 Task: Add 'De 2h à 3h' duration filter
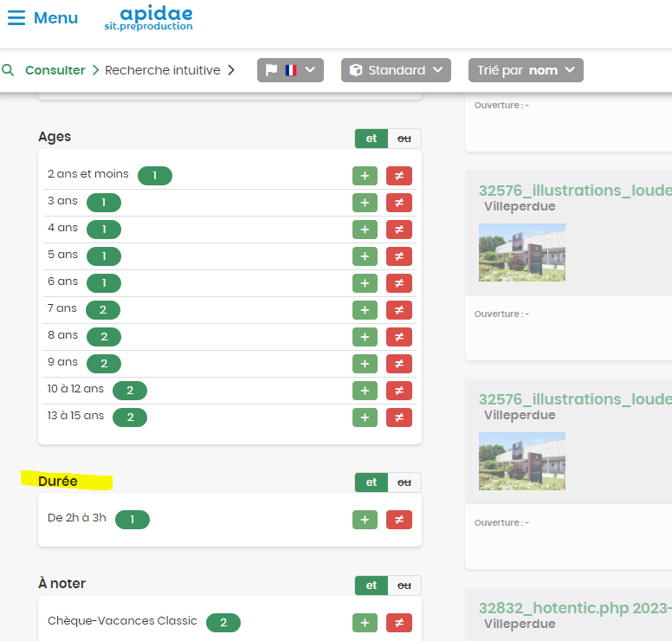pyautogui.click(x=365, y=520)
